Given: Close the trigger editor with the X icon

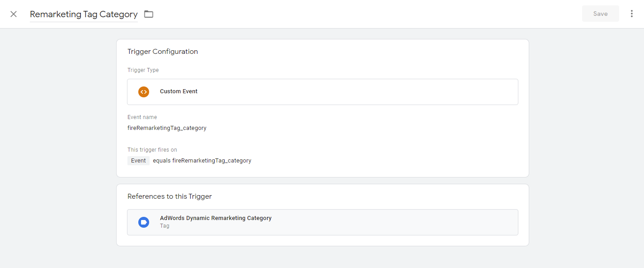Looking at the screenshot, I should click(14, 14).
